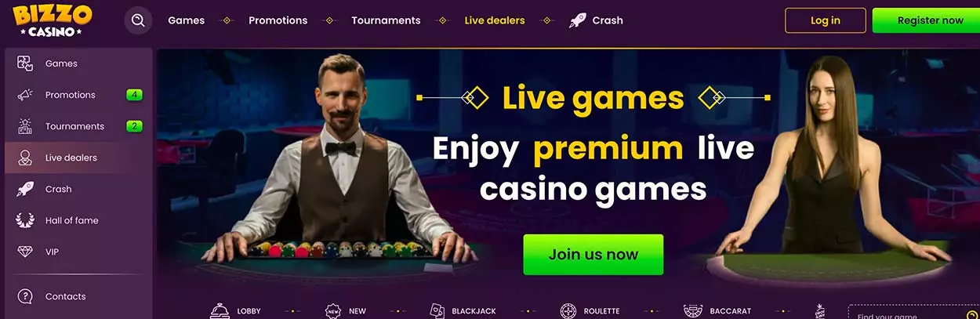Open Hall of fame laurel icon
The image size is (980, 319).
click(25, 220)
